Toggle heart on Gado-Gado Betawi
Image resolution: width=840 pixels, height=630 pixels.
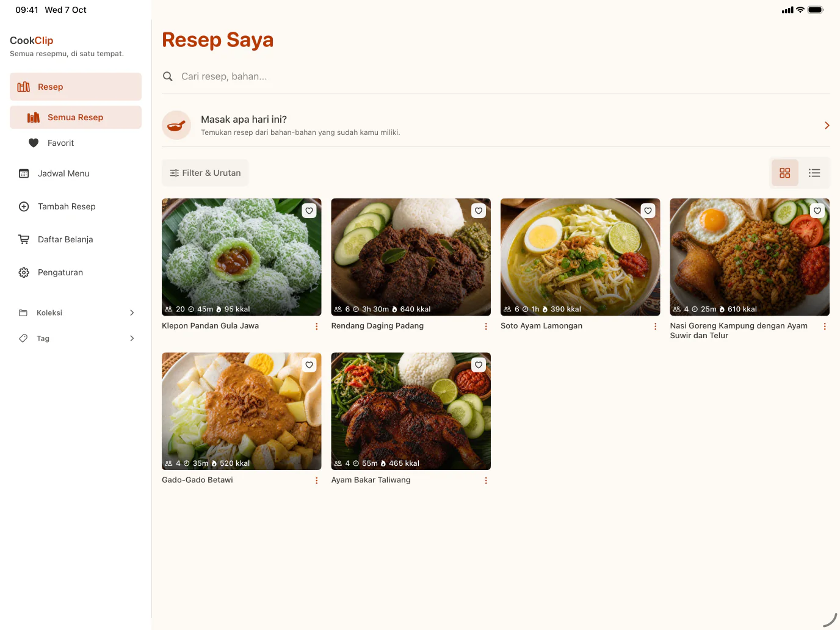pyautogui.click(x=310, y=365)
